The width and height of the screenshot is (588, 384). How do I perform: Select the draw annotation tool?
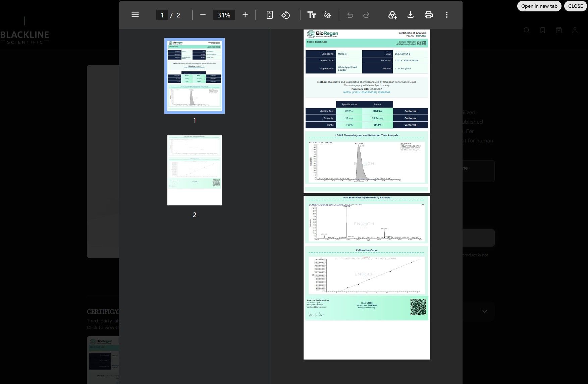[327, 15]
